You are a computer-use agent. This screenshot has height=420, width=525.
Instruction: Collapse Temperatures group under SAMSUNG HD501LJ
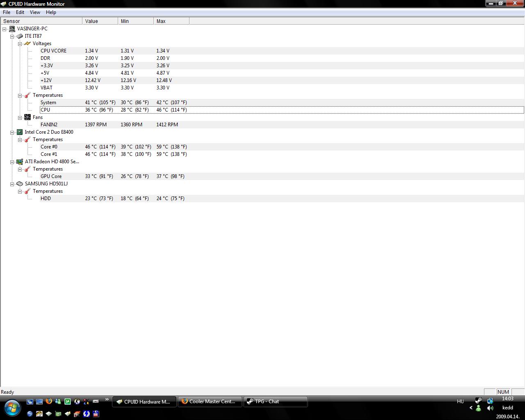(20, 191)
